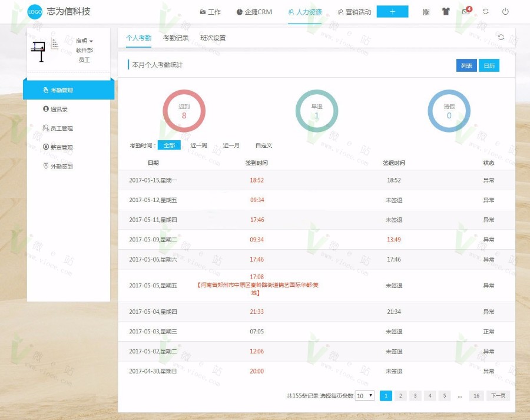530x420 pixels.
Task: Select the 2017-05-15,星期一 row date
Action: 153,180
